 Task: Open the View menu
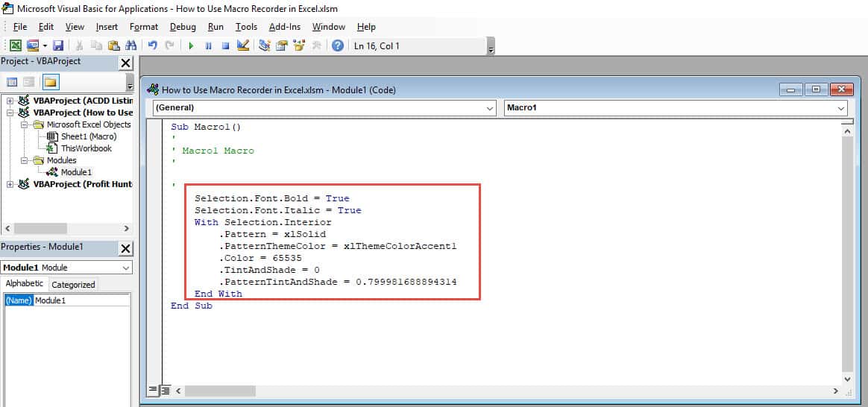click(75, 27)
